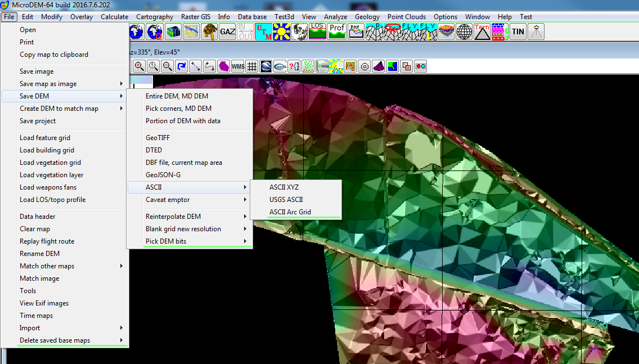
Task: Open the green Prof profile tool
Action: click(x=337, y=32)
